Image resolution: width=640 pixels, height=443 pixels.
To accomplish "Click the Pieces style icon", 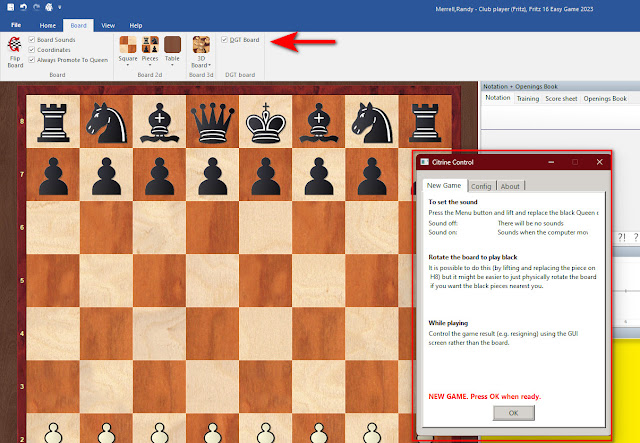I will click(x=150, y=45).
